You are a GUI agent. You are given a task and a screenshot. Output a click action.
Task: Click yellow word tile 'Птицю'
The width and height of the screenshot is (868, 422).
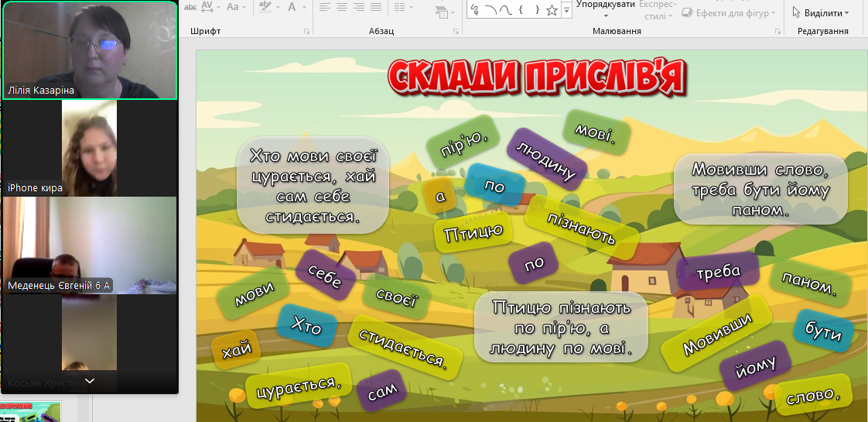coord(473,232)
